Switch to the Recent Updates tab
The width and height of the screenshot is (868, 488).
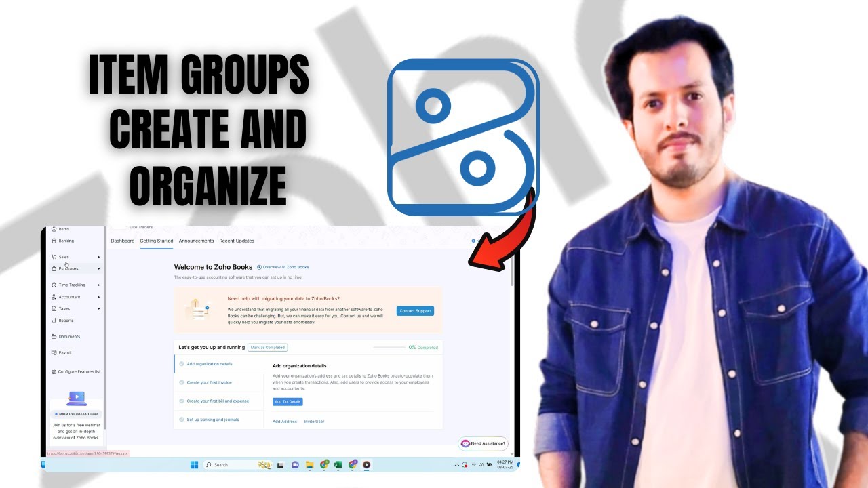[237, 241]
